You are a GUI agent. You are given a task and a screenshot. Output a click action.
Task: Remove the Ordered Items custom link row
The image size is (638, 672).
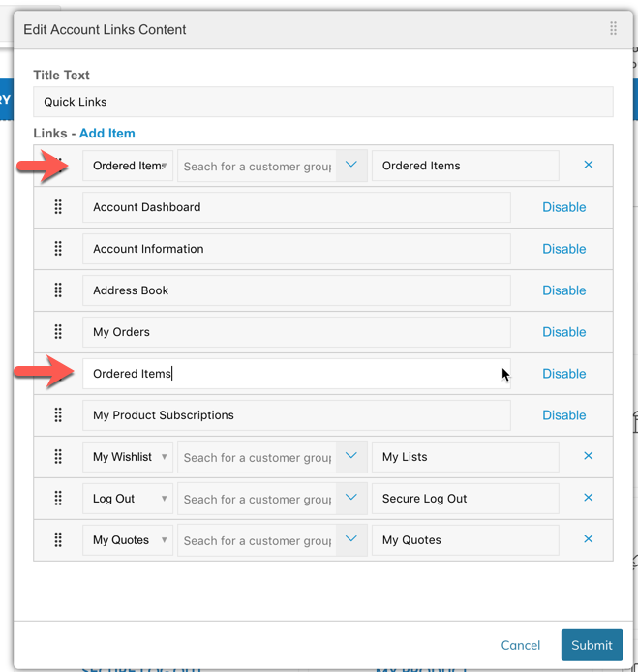[x=589, y=165]
